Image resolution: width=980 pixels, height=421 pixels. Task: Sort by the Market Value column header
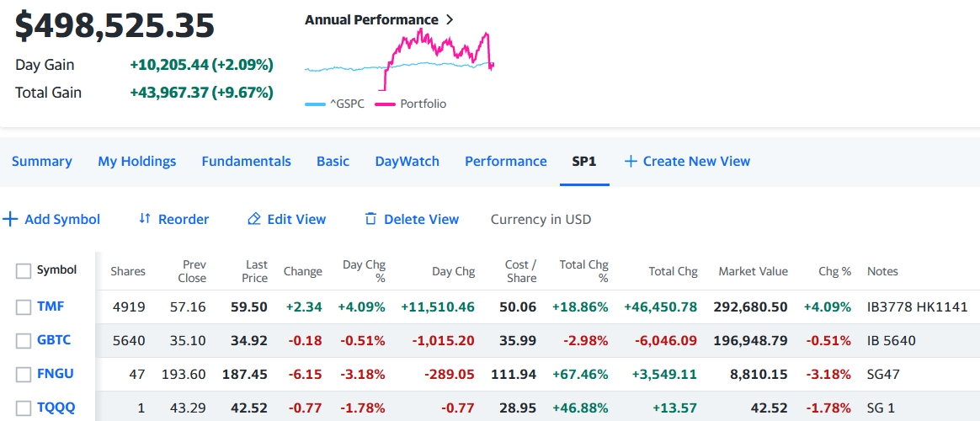753,271
